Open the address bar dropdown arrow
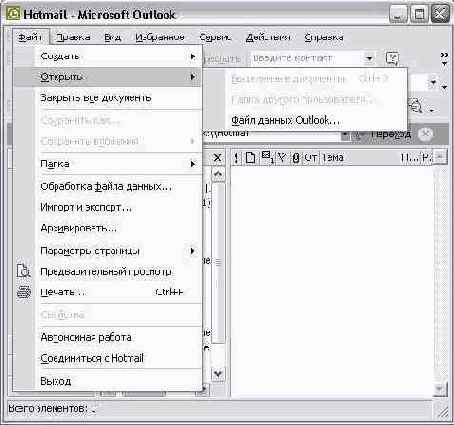The height and width of the screenshot is (425, 454). click(345, 134)
